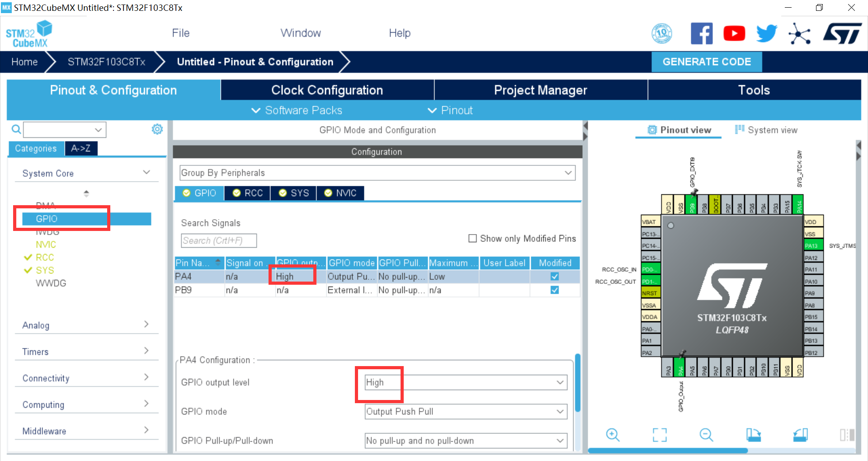Image resolution: width=868 pixels, height=461 pixels.
Task: Open the Group By Peripherals dropdown
Action: pyautogui.click(x=377, y=173)
